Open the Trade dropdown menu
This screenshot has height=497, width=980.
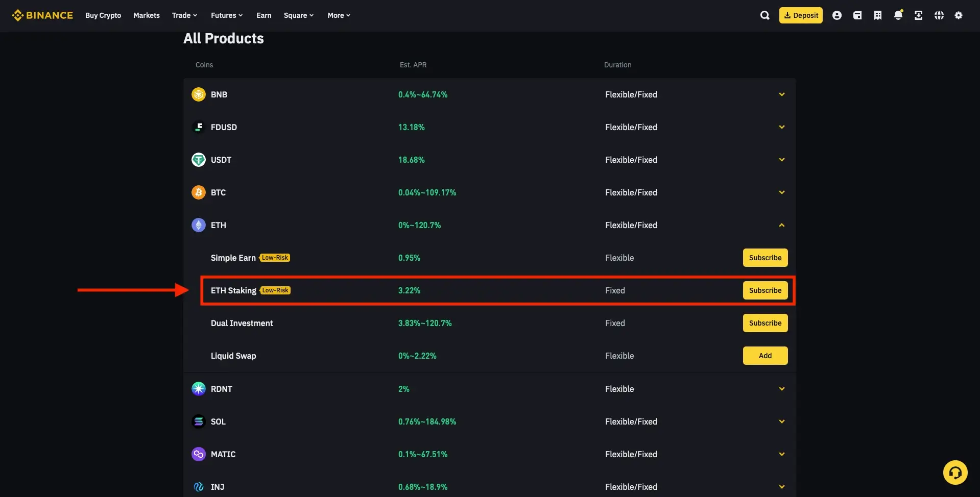click(184, 15)
